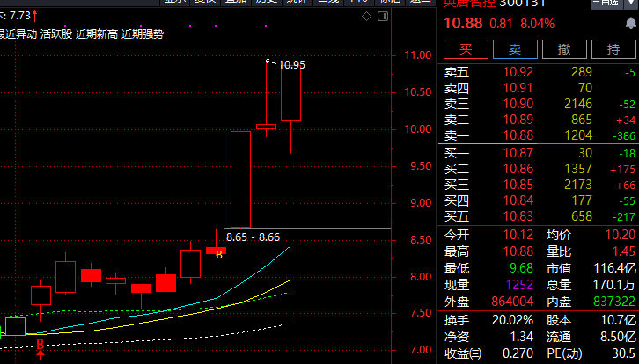This screenshot has height=364, width=639.
Task: Open dropdown arrow next to 自选 button
Action: point(633,4)
